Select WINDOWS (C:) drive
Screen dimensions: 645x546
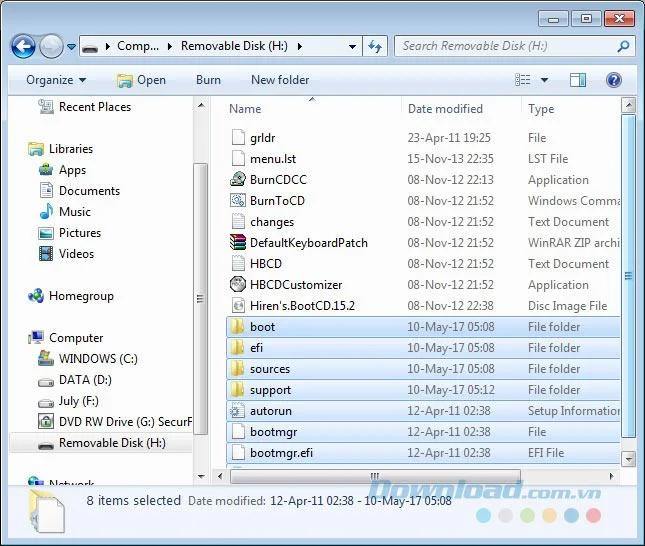pos(88,359)
